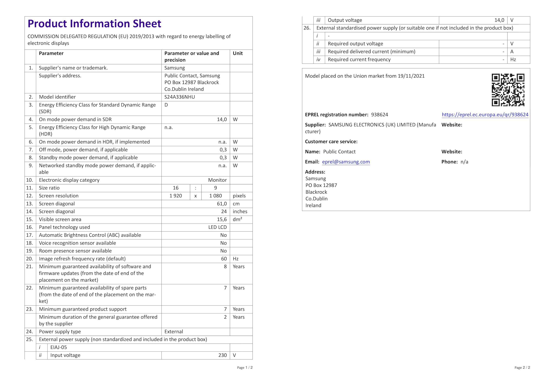The width and height of the screenshot is (555, 392).
Task: Open the eprel.ec.europa.eu/qr/938624 link
Action: click(485, 115)
